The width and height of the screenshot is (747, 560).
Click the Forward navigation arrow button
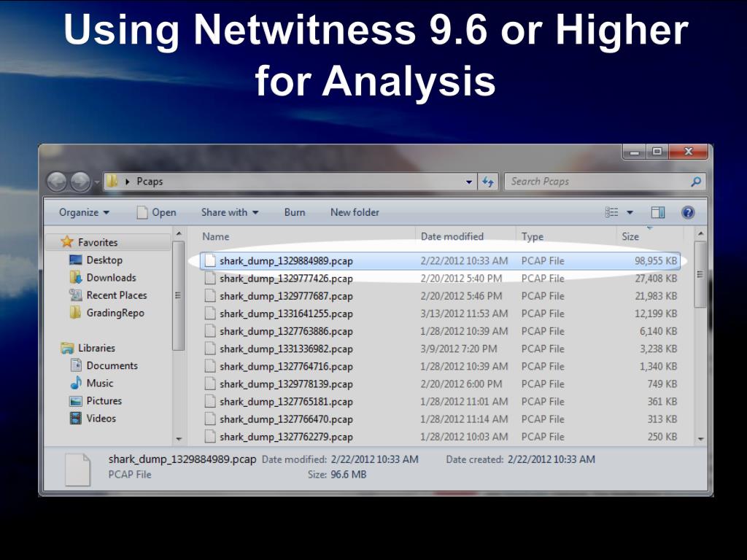point(80,182)
